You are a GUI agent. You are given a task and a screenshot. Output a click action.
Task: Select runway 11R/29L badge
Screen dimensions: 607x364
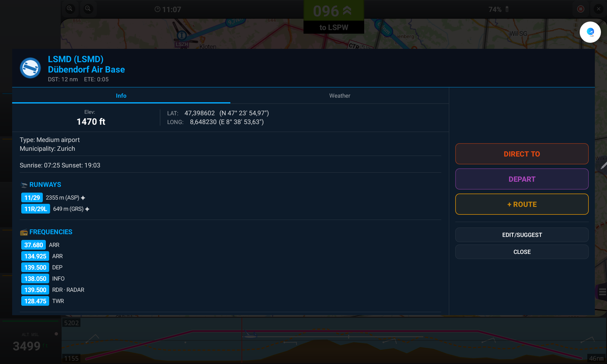point(36,209)
